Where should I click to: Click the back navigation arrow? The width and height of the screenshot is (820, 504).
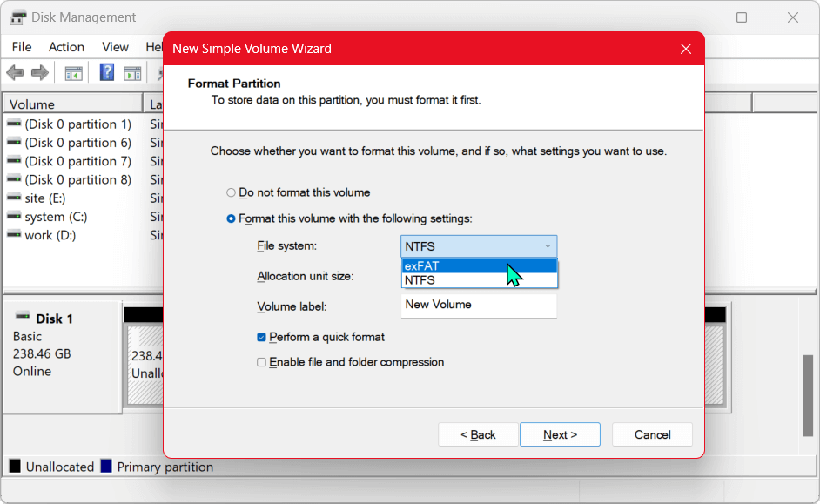(15, 73)
